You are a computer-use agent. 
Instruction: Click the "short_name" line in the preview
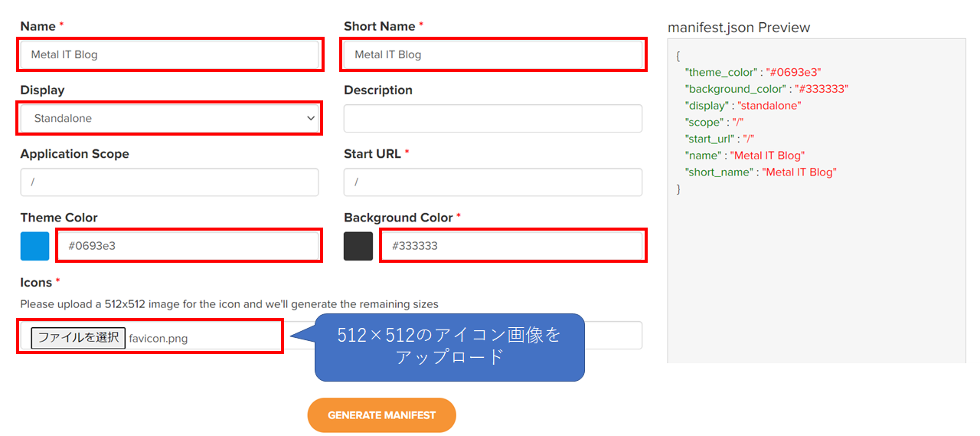tap(761, 172)
